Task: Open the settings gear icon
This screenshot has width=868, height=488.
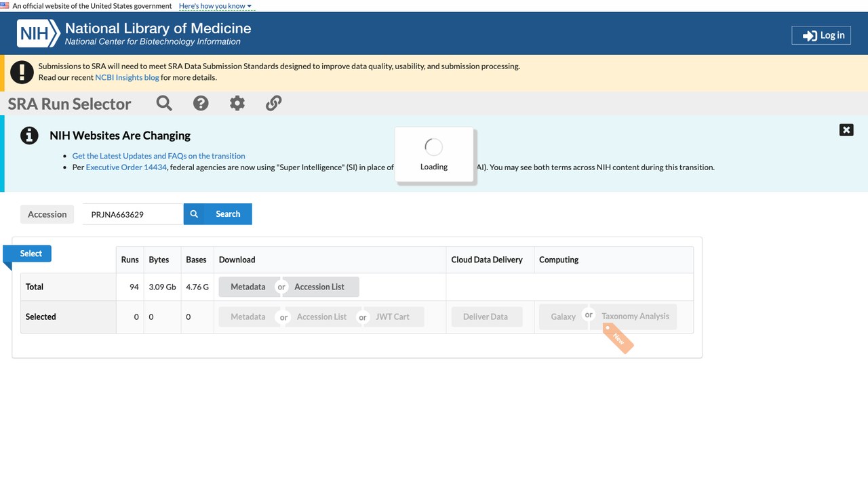Action: point(237,103)
